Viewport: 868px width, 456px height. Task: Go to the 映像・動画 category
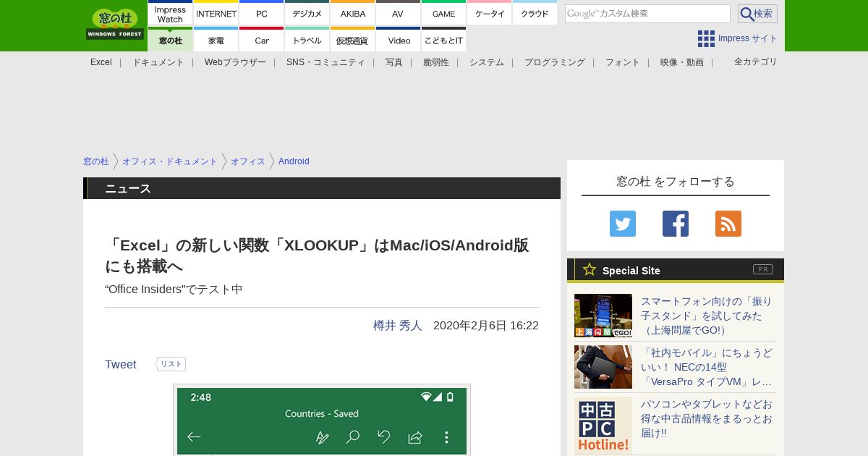click(x=682, y=62)
